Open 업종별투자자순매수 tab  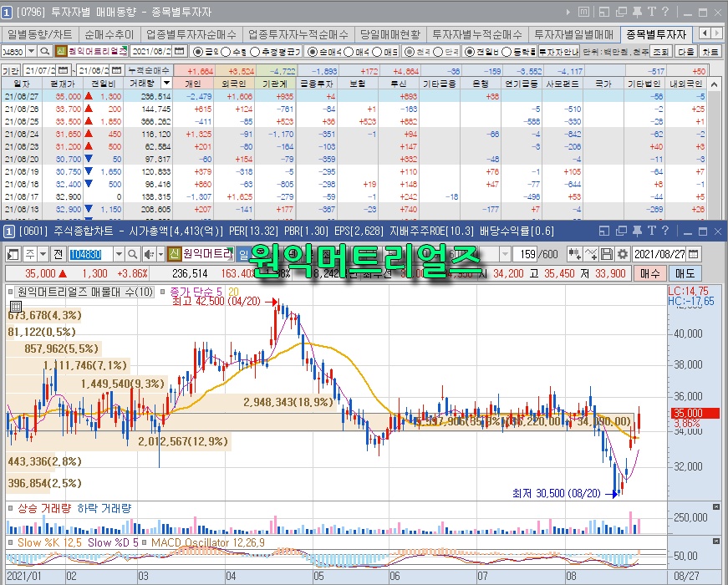coord(191,34)
